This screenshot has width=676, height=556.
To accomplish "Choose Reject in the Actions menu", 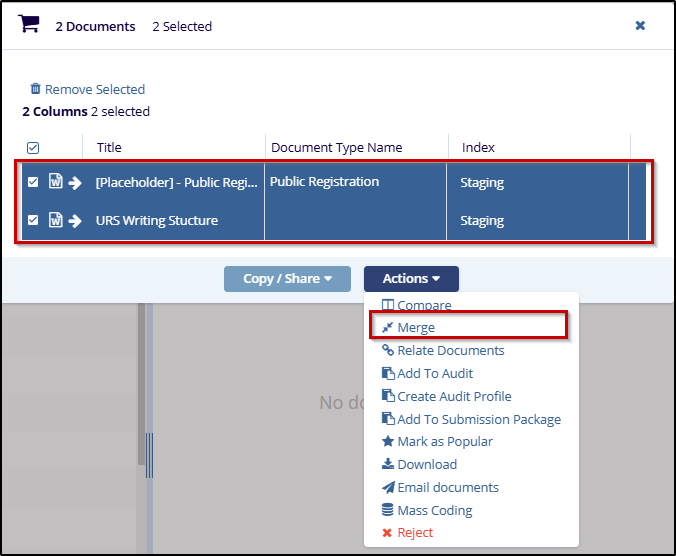I will click(x=415, y=532).
